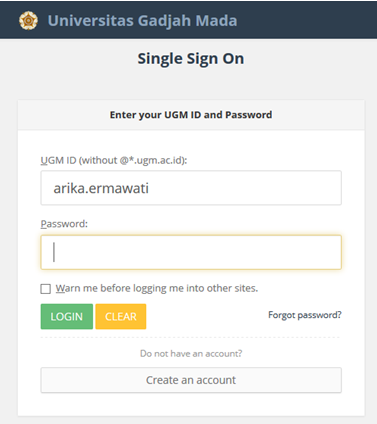The height and width of the screenshot is (424, 377).
Task: Click the UGM emblem logo icon
Action: click(x=28, y=21)
